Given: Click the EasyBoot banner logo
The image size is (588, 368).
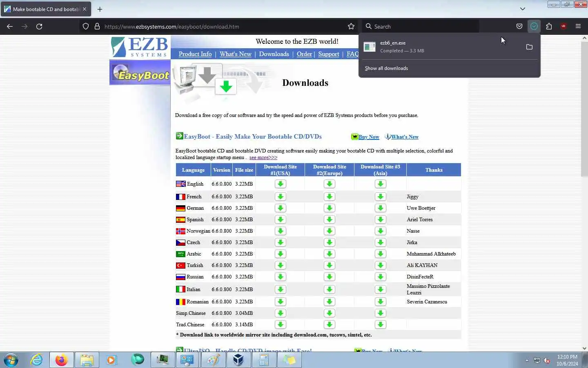Looking at the screenshot, I should pyautogui.click(x=140, y=73).
